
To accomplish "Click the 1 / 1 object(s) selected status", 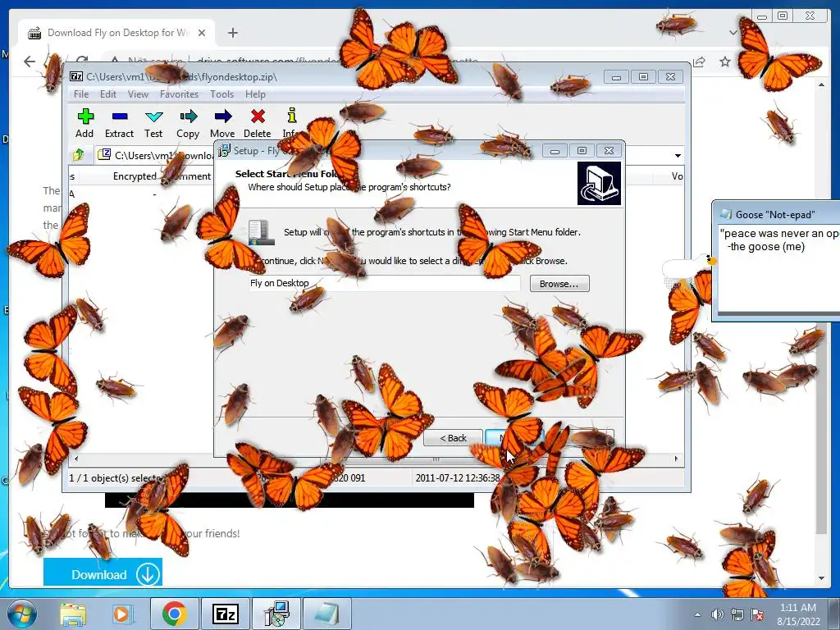I will coord(115,478).
